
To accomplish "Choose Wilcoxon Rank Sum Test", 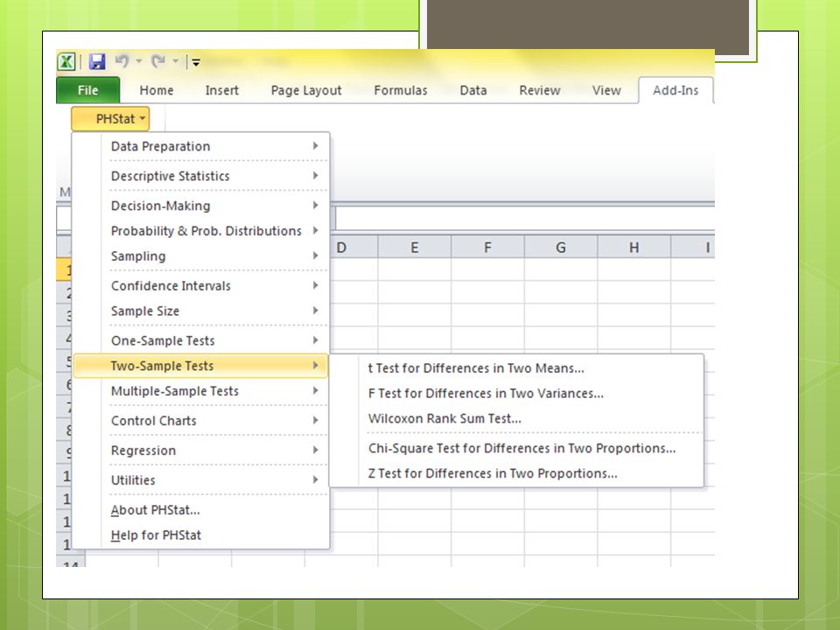I will pyautogui.click(x=516, y=418).
